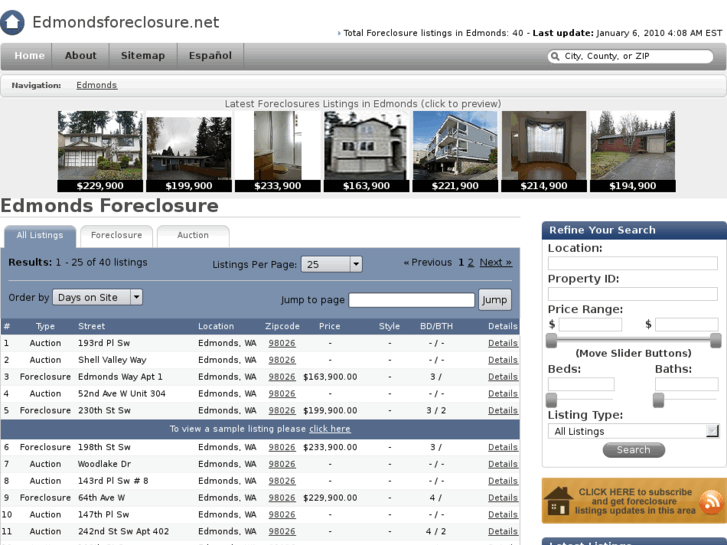Click the orange RSS feed icon
This screenshot has height=545, width=727.
coord(710,501)
